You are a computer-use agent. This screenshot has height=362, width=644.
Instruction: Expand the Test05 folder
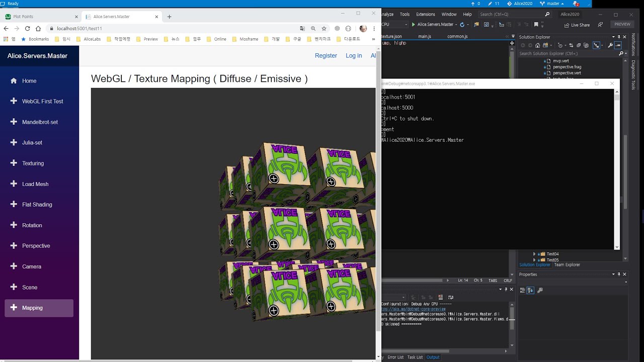(x=534, y=260)
